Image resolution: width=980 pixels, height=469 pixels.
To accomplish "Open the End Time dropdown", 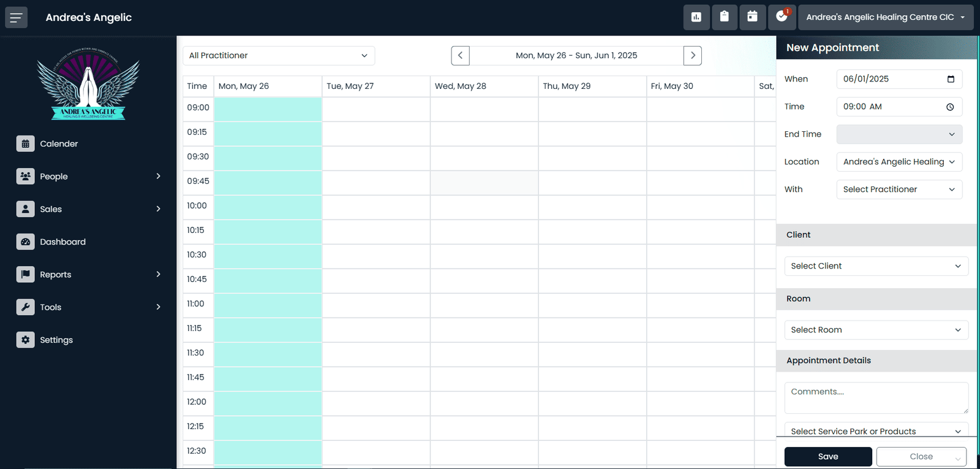I will [x=899, y=134].
